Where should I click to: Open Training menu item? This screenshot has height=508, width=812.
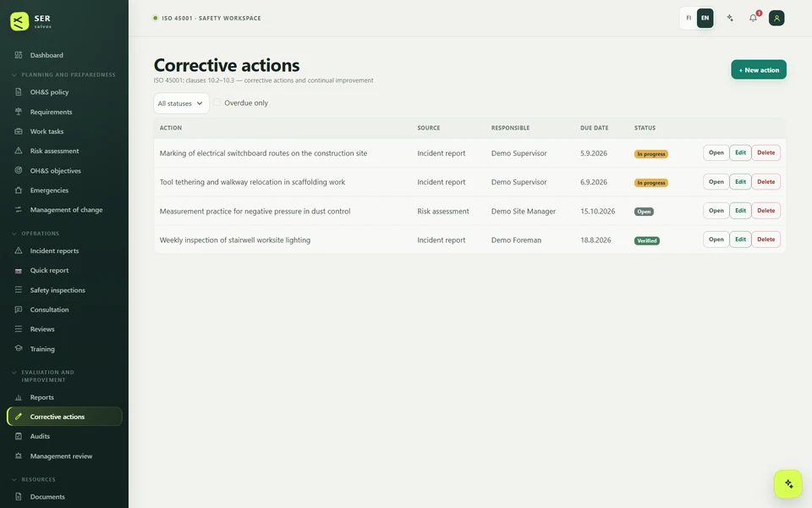tap(64, 349)
